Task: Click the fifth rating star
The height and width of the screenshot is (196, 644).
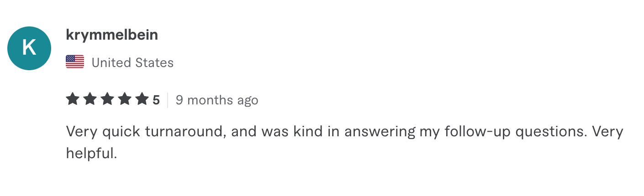Action: (x=142, y=99)
